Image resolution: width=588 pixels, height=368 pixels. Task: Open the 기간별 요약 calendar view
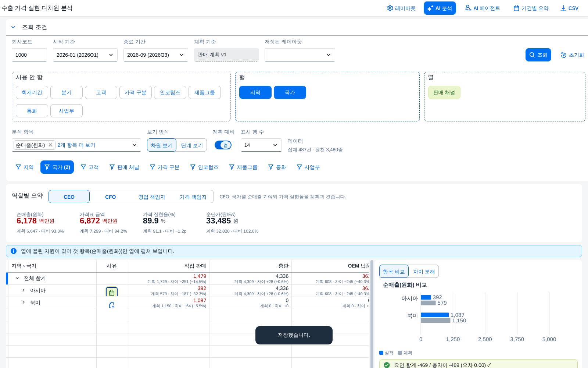pos(531,8)
